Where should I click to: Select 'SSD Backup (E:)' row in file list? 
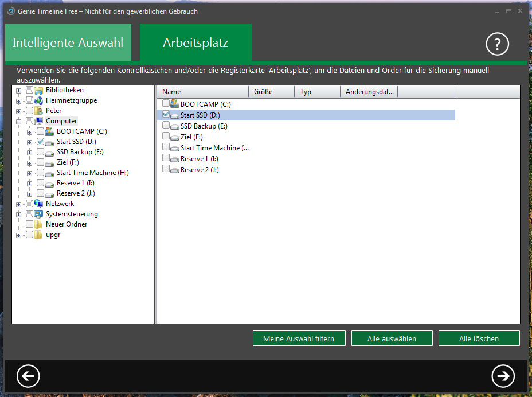306,126
